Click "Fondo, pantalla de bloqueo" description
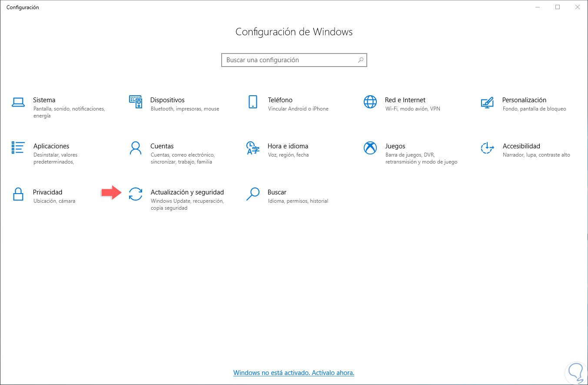Image resolution: width=588 pixels, height=385 pixels. (535, 109)
